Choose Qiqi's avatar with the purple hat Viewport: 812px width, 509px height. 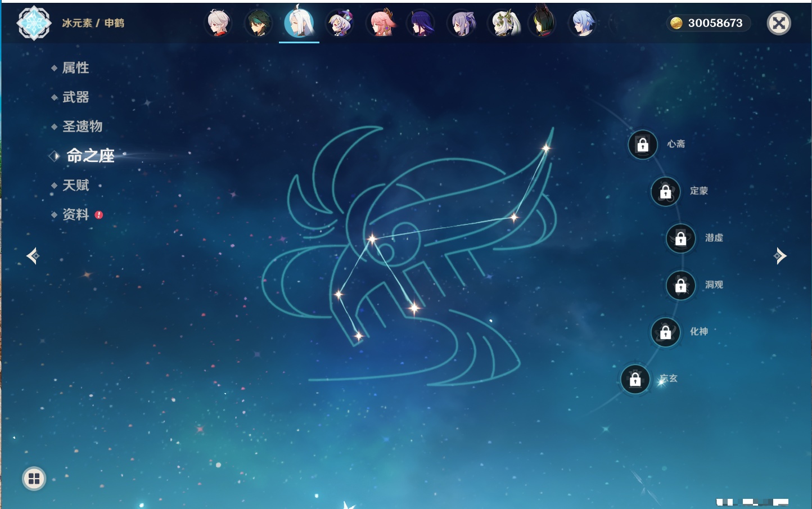(340, 23)
